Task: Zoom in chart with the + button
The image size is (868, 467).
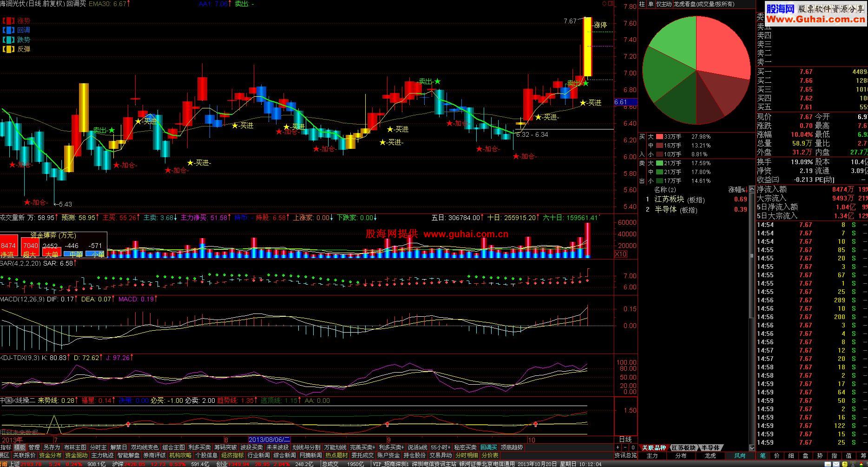Action: pos(618,447)
